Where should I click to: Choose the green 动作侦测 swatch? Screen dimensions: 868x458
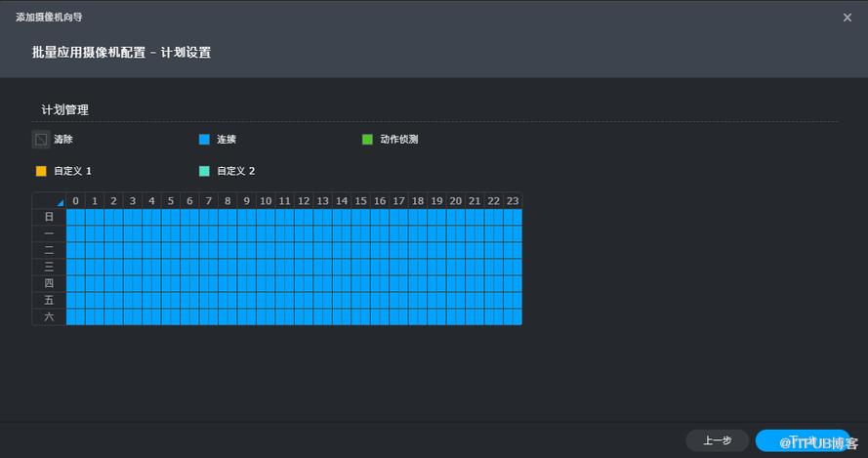click(367, 140)
